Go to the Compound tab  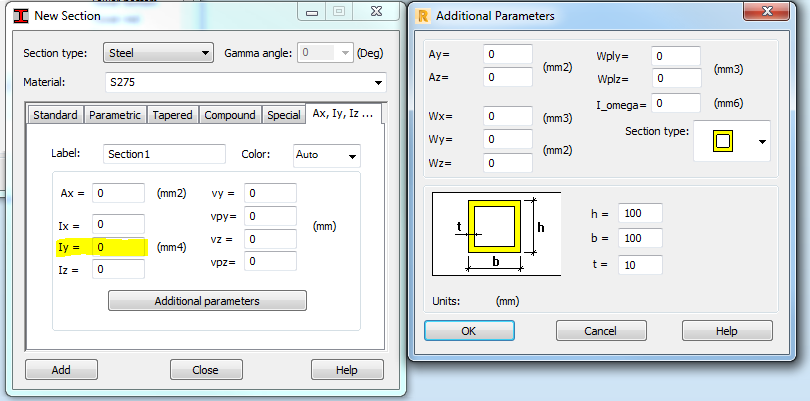(x=230, y=115)
